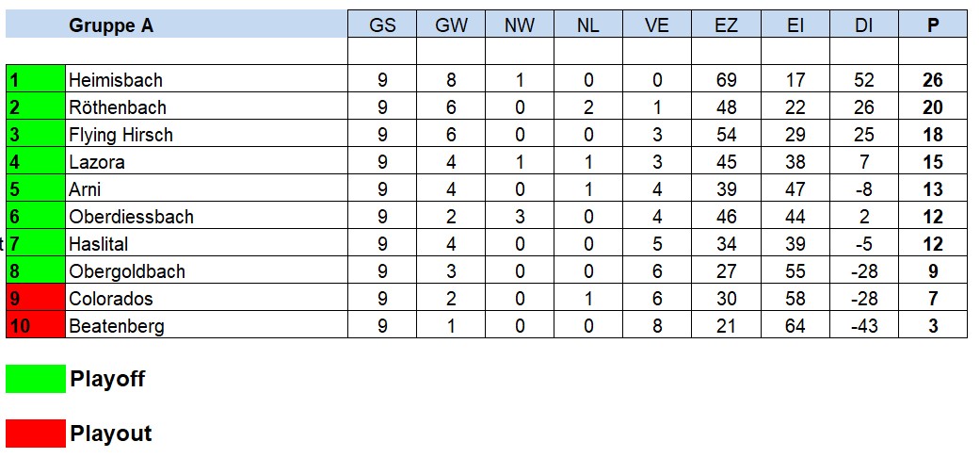
Task: Click the green rank 1 cell
Action: pyautogui.click(x=36, y=80)
